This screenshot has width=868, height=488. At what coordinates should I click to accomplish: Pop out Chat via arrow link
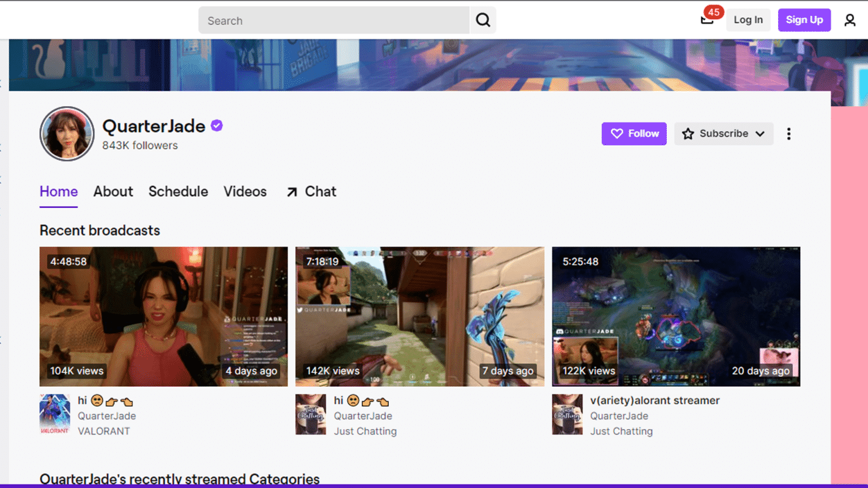tap(311, 191)
